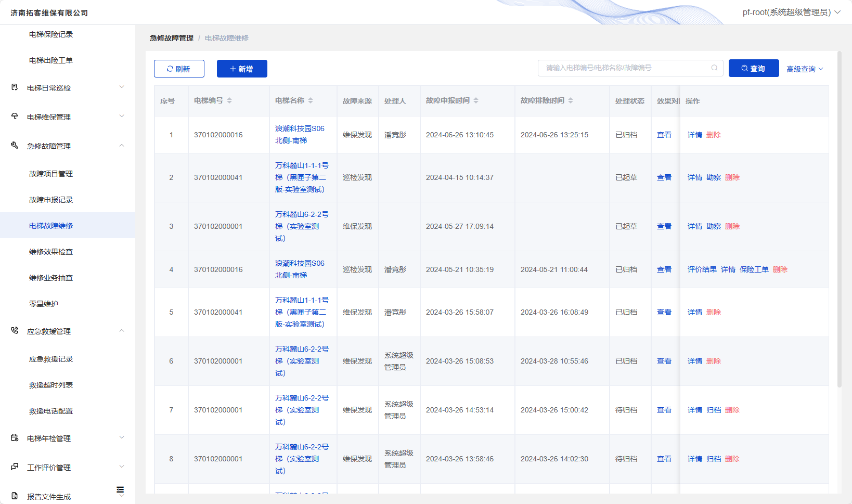The image size is (852, 504).
Task: Click 勘察 in row 2
Action: tap(714, 177)
